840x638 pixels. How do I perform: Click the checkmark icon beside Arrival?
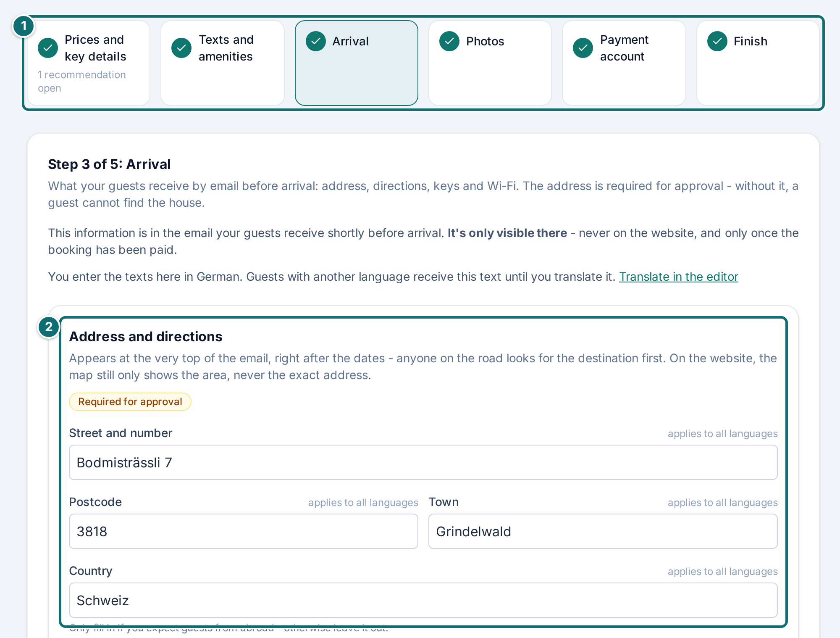316,41
